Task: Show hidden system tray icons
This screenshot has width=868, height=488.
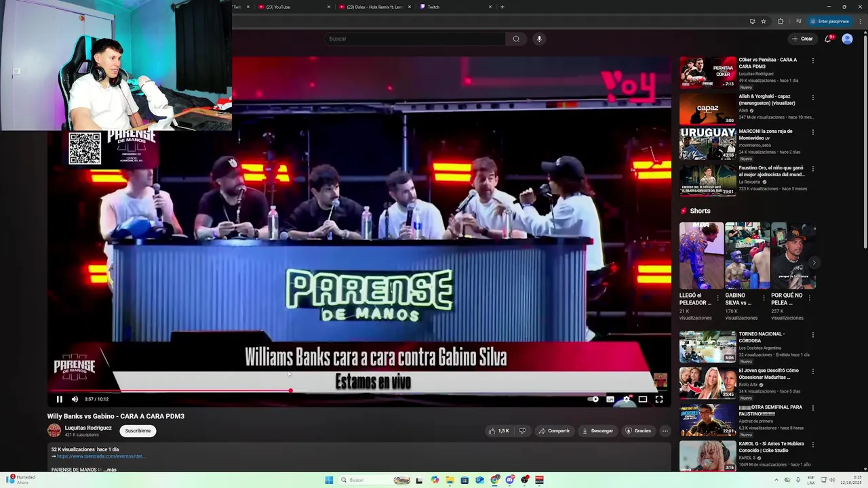Action: point(776,481)
